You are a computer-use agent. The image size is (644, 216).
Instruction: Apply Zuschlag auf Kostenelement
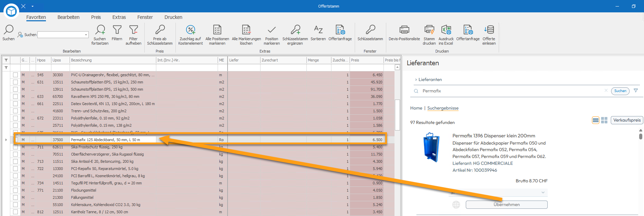tap(191, 35)
